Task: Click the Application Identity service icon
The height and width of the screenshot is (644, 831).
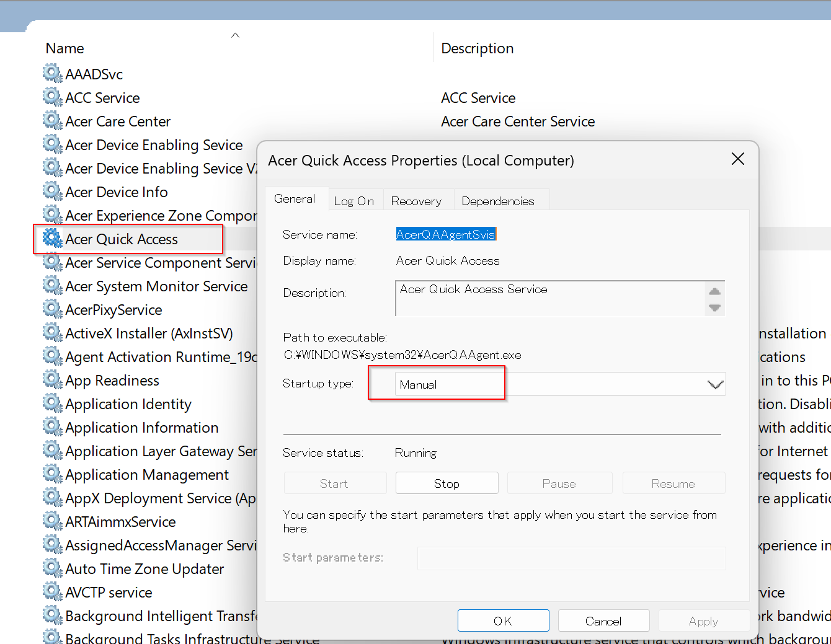Action: click(x=53, y=403)
